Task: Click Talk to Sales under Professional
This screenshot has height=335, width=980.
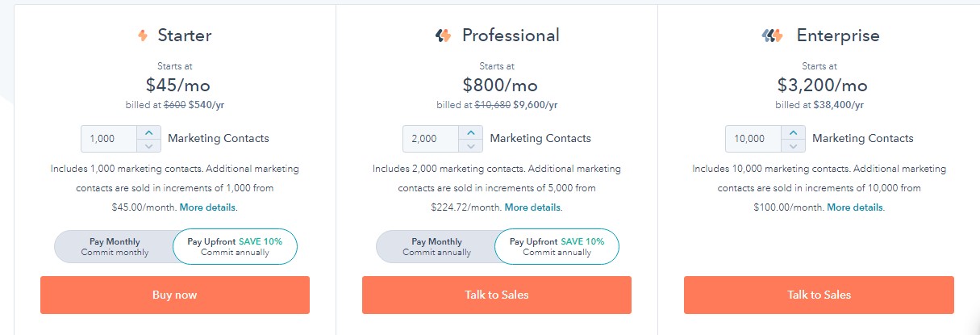Action: (x=496, y=295)
